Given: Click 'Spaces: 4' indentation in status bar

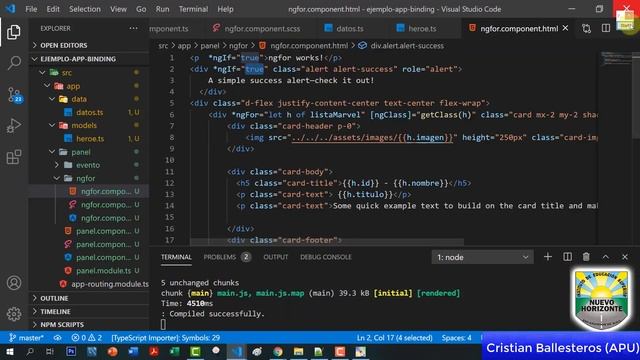Looking at the screenshot, I should point(456,338).
